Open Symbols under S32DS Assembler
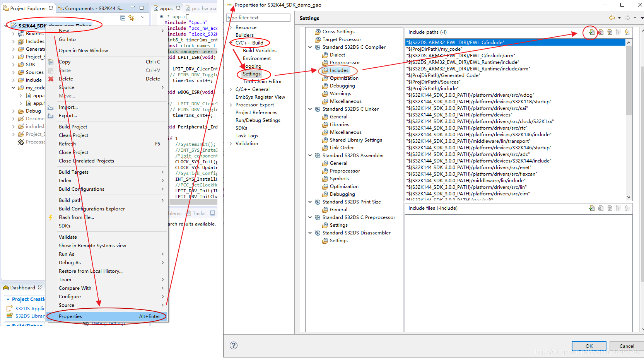The image size is (644, 359). (x=339, y=179)
